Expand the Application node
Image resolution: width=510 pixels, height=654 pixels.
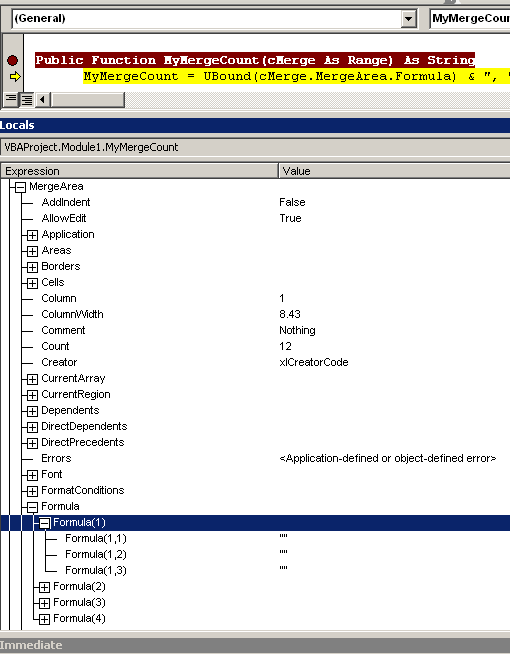[33, 235]
